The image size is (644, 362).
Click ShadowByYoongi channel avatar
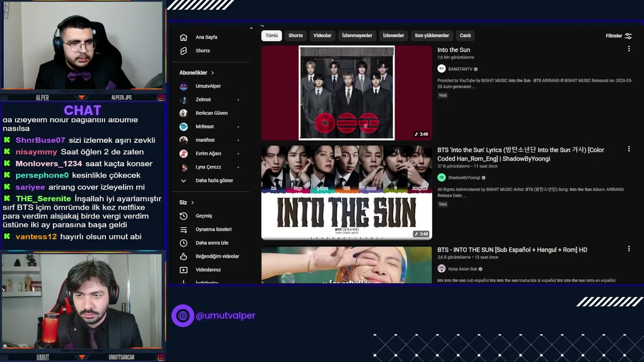tap(441, 177)
